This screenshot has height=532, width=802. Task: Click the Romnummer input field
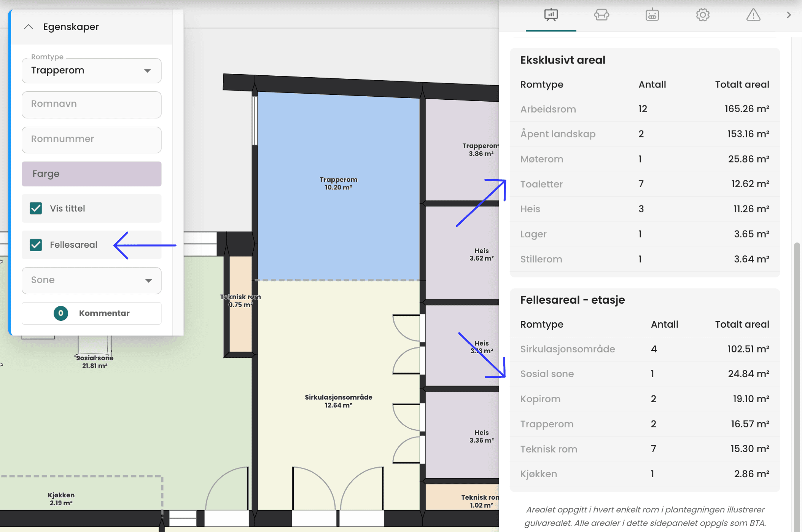click(91, 139)
